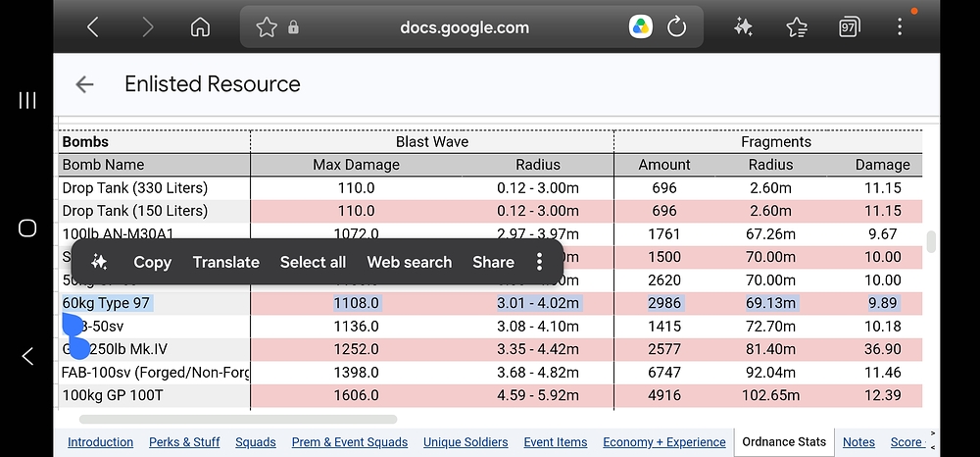Select max damage value 1108.0

357,303
